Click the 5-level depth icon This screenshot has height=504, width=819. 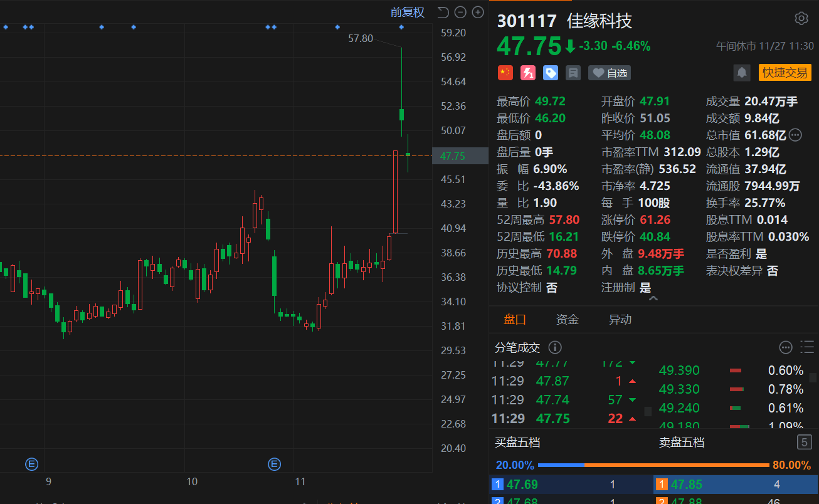tap(805, 443)
